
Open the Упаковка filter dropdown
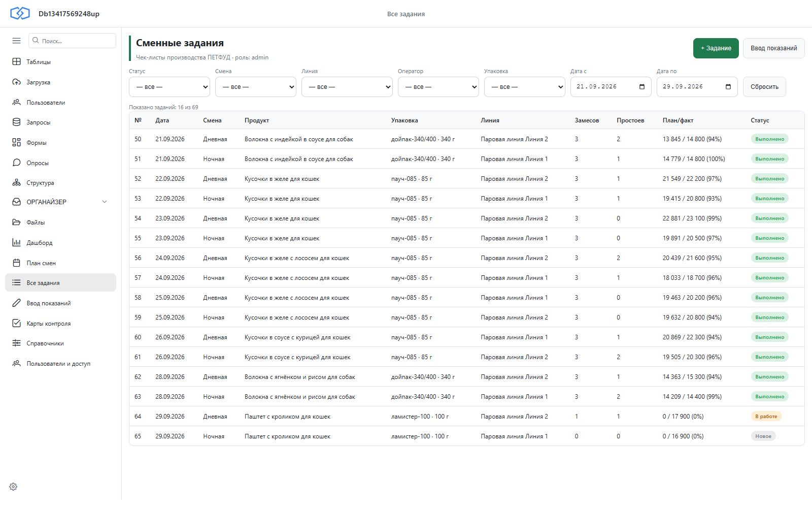click(x=525, y=87)
